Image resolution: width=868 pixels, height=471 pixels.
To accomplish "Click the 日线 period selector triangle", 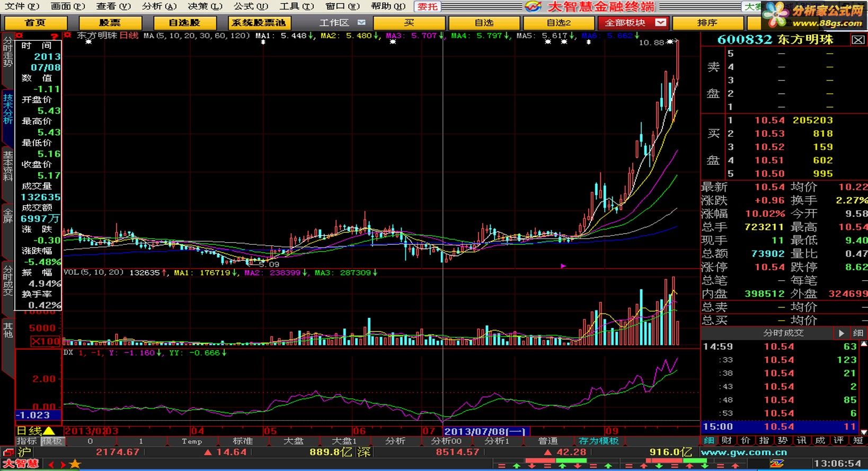I will point(49,431).
